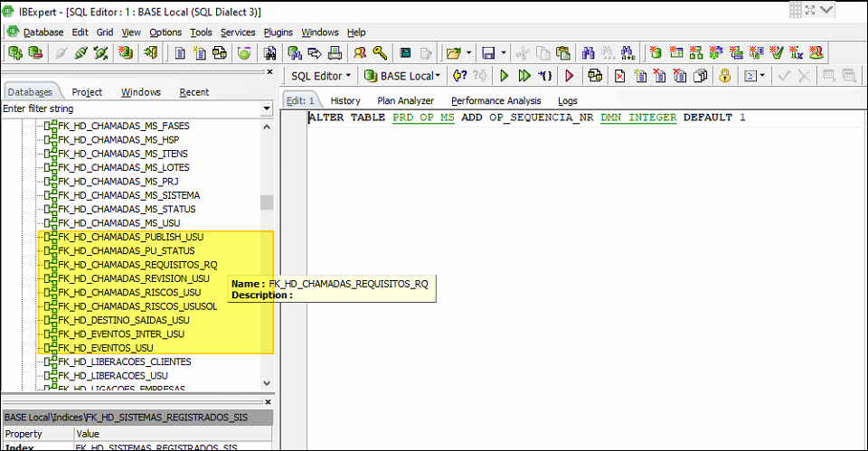Open the Help menu
Image resolution: width=868 pixels, height=451 pixels.
pyautogui.click(x=356, y=33)
